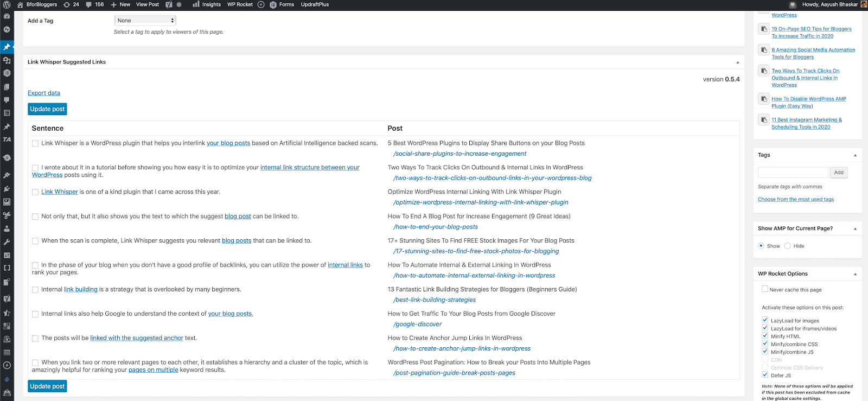The height and width of the screenshot is (401, 868).
Task: Click the 'link building' anchor in the sentence column
Action: [x=81, y=290]
